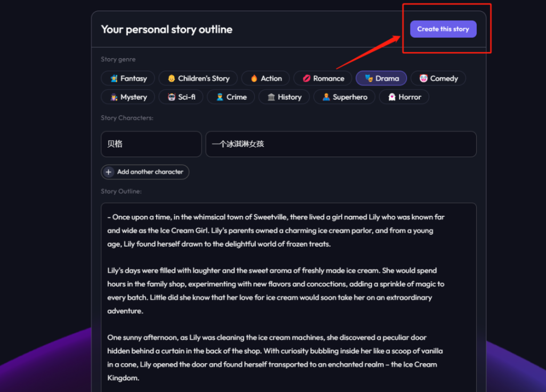546x392 pixels.
Task: Click the Create this story button
Action: (443, 29)
